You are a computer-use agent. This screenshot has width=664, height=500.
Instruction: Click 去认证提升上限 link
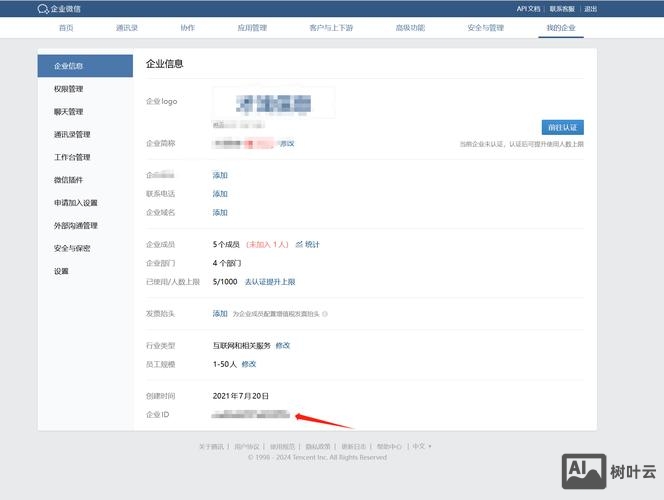(270, 282)
